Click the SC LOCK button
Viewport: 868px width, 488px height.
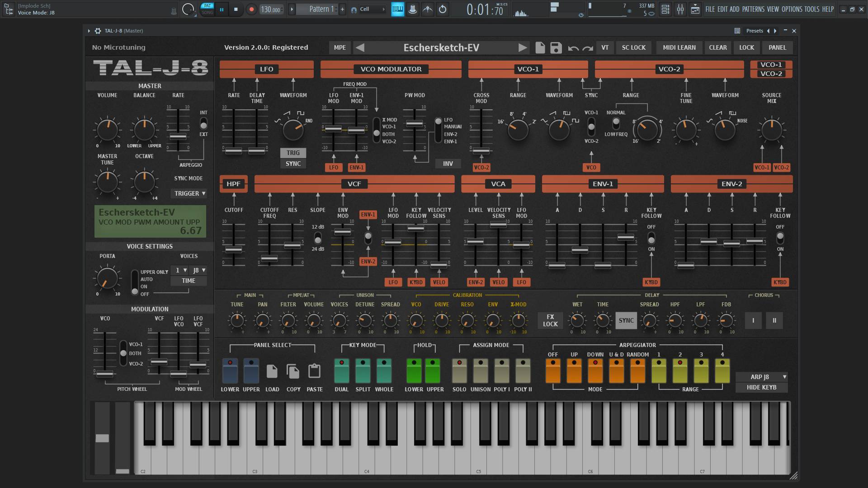click(x=633, y=47)
